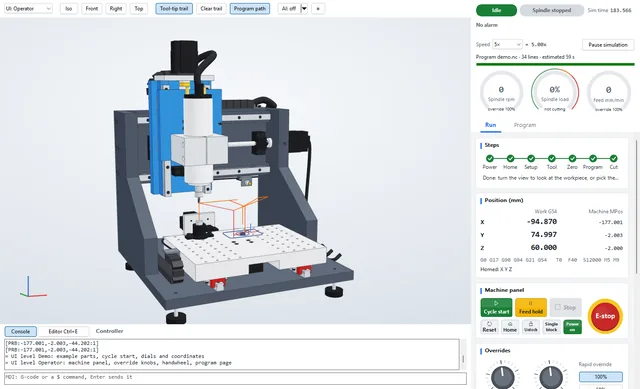Click the Program demo.nc info line
This screenshot has width=640, height=389.
[525, 57]
